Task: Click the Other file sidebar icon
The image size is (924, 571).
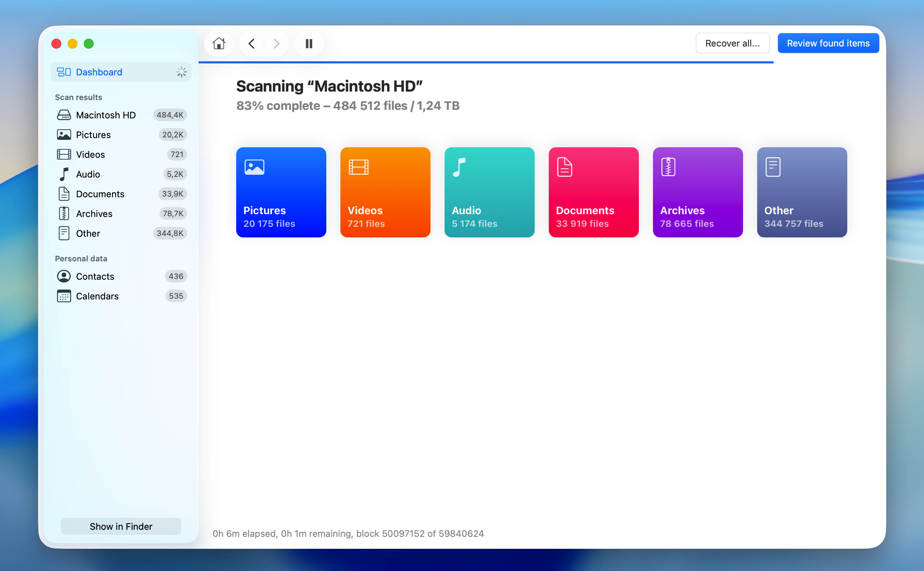Action: pyautogui.click(x=64, y=233)
